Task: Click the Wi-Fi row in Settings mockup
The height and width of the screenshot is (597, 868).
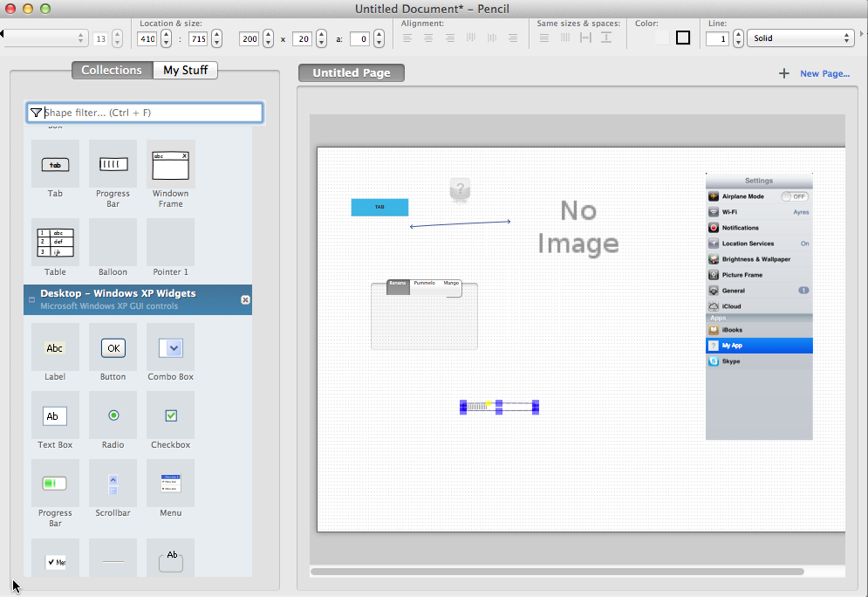Action: [x=759, y=212]
